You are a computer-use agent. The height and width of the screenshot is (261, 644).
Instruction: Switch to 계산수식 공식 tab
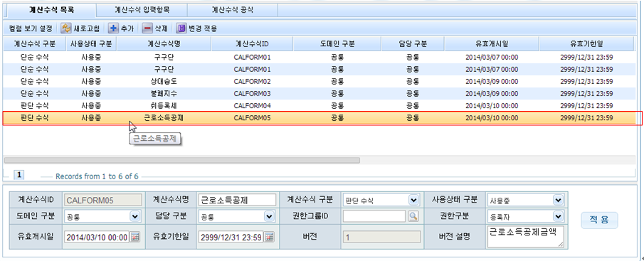pos(233,10)
